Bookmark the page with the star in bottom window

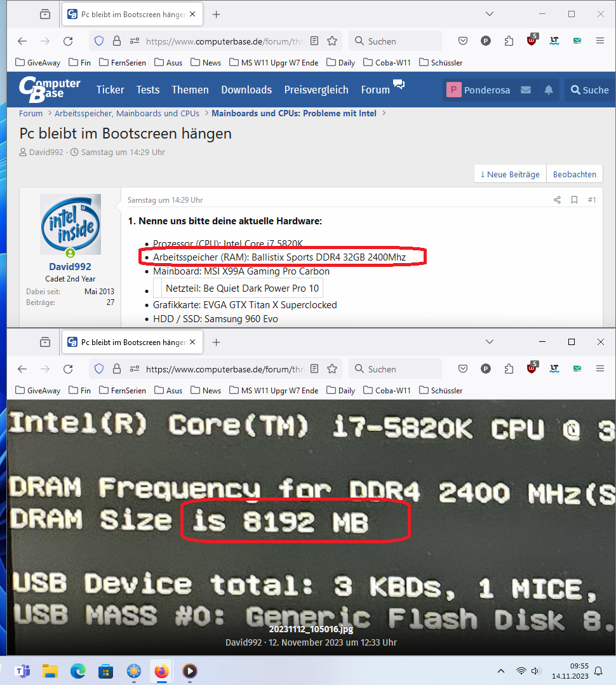point(332,369)
